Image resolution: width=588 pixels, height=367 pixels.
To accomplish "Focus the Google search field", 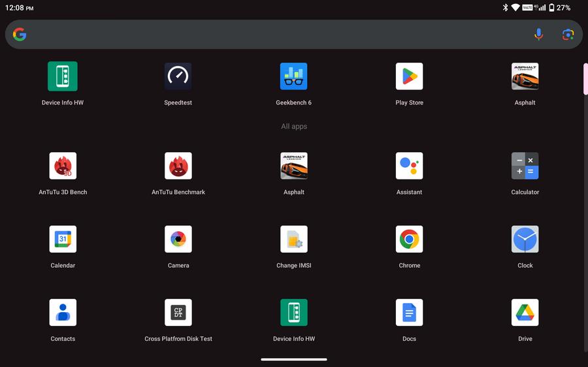I will click(x=293, y=35).
